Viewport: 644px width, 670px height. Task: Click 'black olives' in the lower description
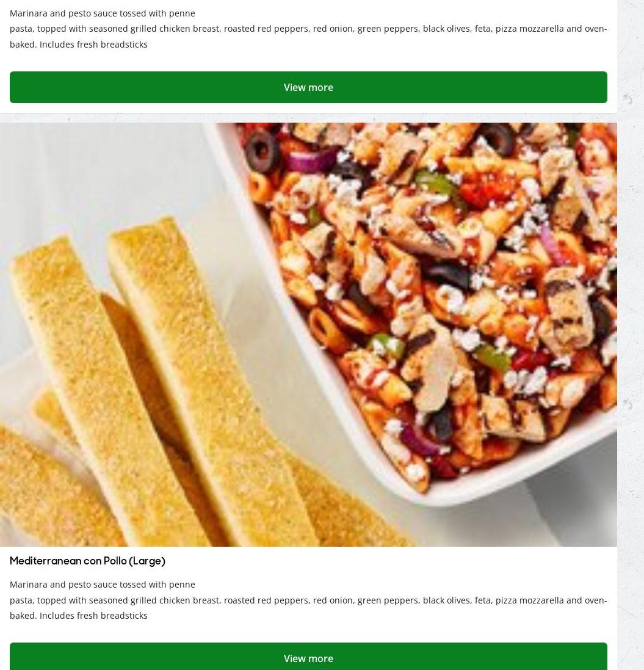447,600
